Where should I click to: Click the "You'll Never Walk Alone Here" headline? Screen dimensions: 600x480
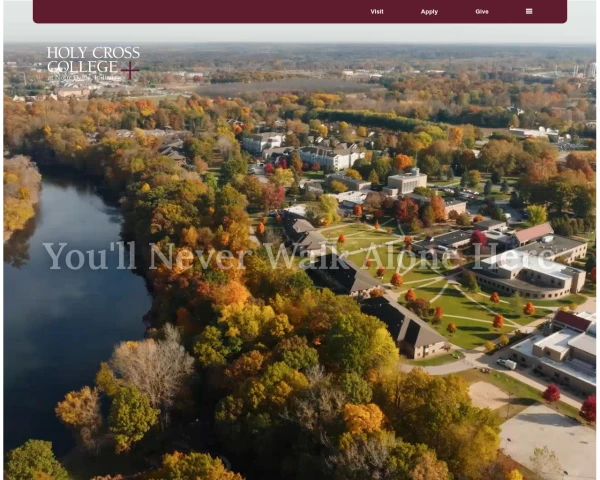pos(300,256)
